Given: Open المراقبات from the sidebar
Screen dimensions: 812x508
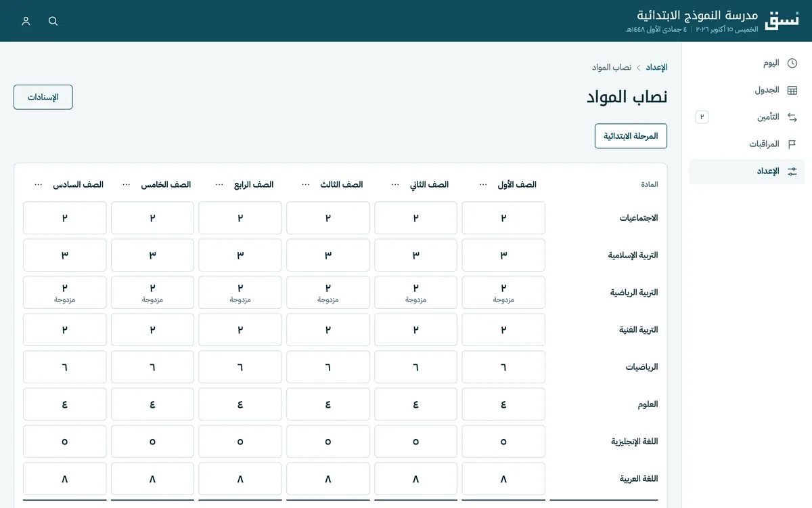Looking at the screenshot, I should click(x=747, y=144).
